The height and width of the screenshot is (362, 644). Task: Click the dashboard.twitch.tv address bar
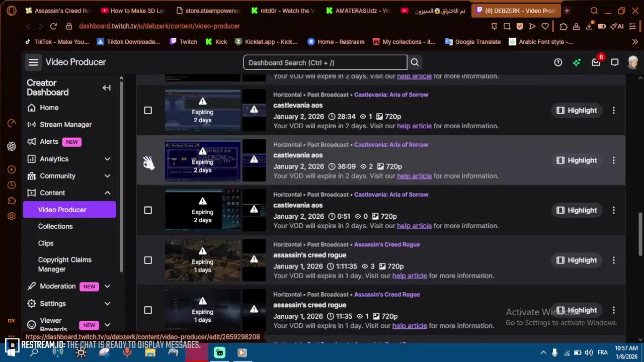159,26
